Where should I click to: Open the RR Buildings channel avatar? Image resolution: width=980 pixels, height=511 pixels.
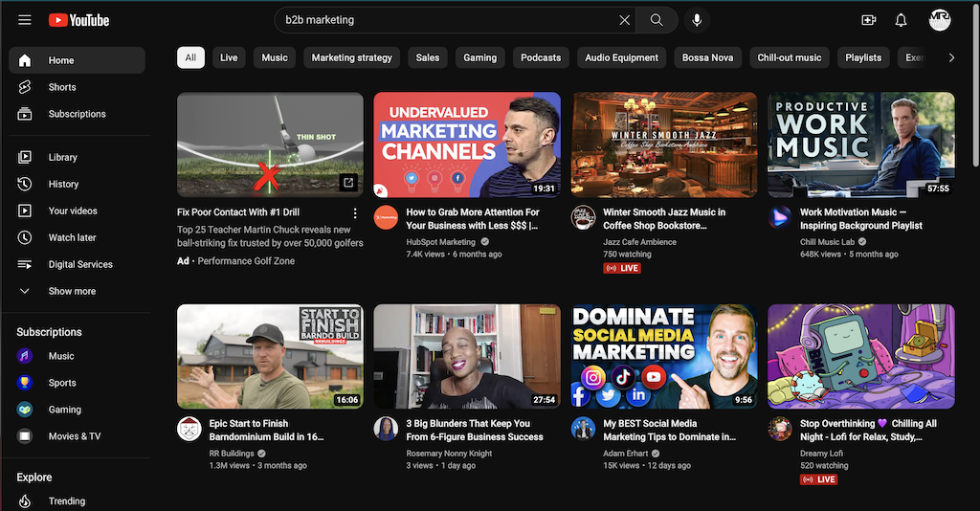tap(189, 429)
